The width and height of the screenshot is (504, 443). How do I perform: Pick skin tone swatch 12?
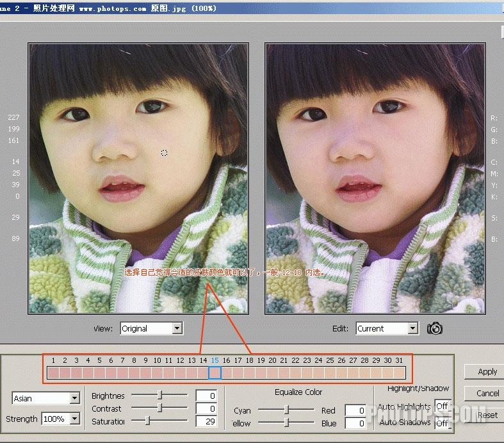(x=181, y=373)
